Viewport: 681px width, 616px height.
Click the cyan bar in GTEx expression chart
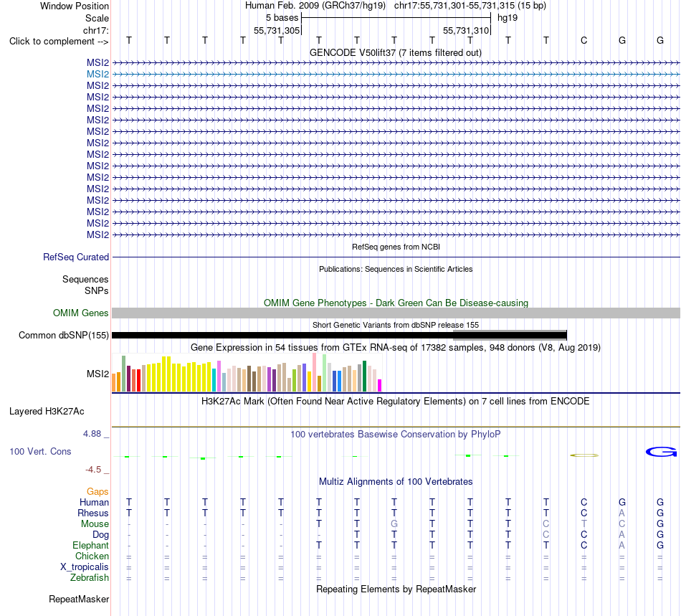pos(214,380)
